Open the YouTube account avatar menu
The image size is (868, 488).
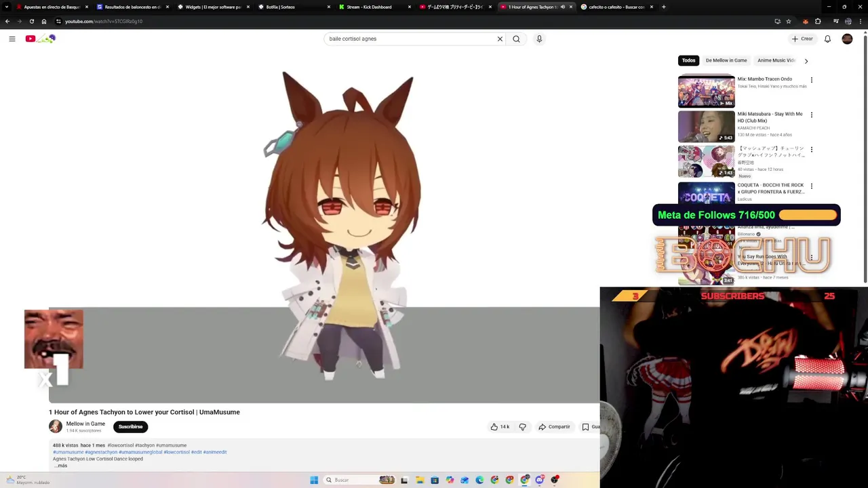847,39
